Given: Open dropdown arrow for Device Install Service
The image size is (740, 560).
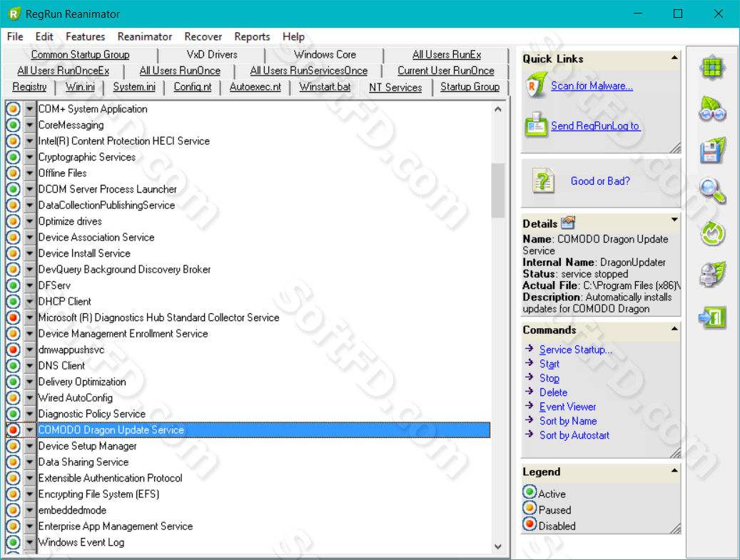Looking at the screenshot, I should [30, 253].
